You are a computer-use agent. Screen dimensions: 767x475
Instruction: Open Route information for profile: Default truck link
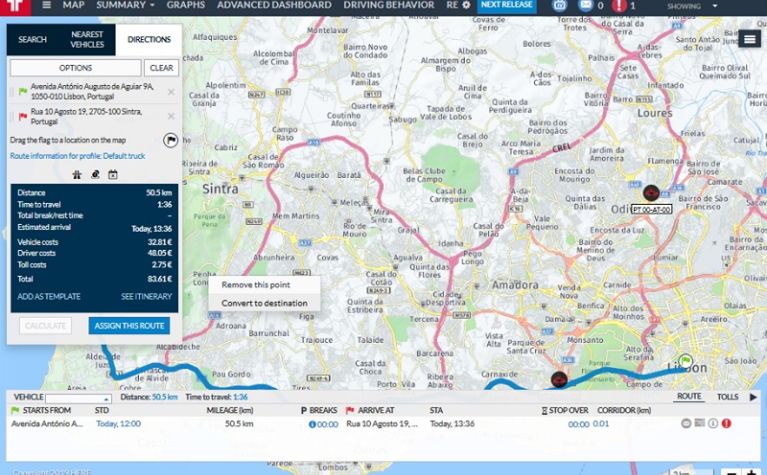77,156
